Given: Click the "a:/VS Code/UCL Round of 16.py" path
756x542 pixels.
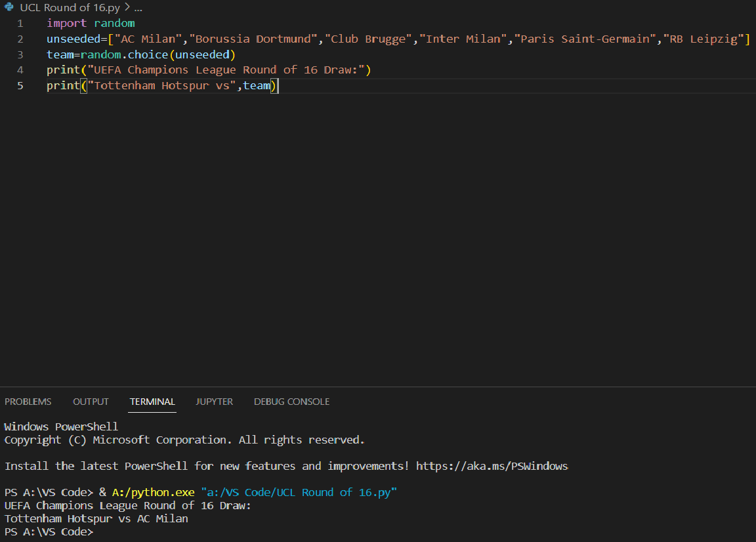Looking at the screenshot, I should click(x=299, y=492).
